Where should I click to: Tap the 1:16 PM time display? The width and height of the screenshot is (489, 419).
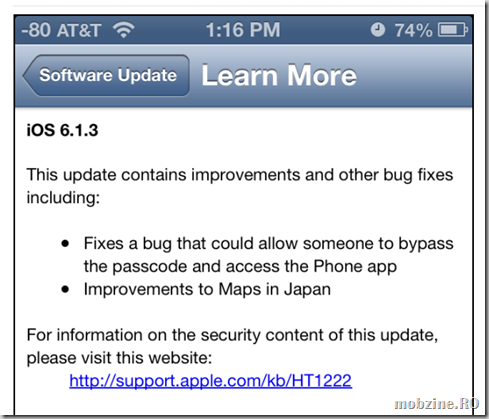243,30
